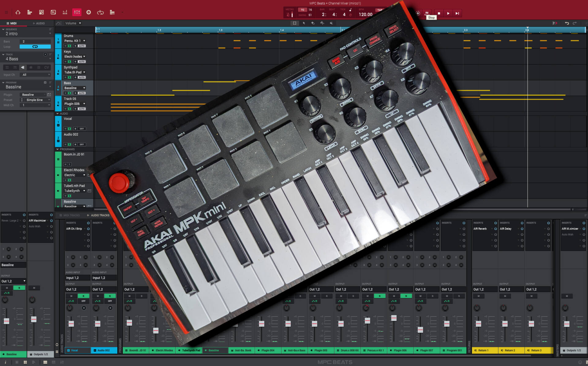The width and height of the screenshot is (588, 366).
Task: Collapse the PROGRAMS group
Action: click(57, 149)
